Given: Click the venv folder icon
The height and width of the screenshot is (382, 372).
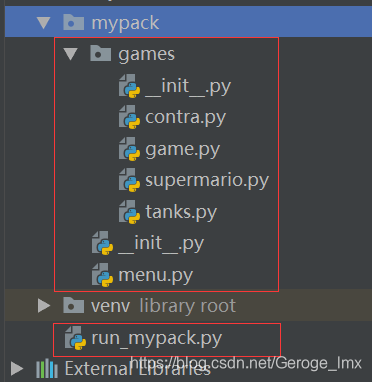Looking at the screenshot, I should (x=74, y=305).
